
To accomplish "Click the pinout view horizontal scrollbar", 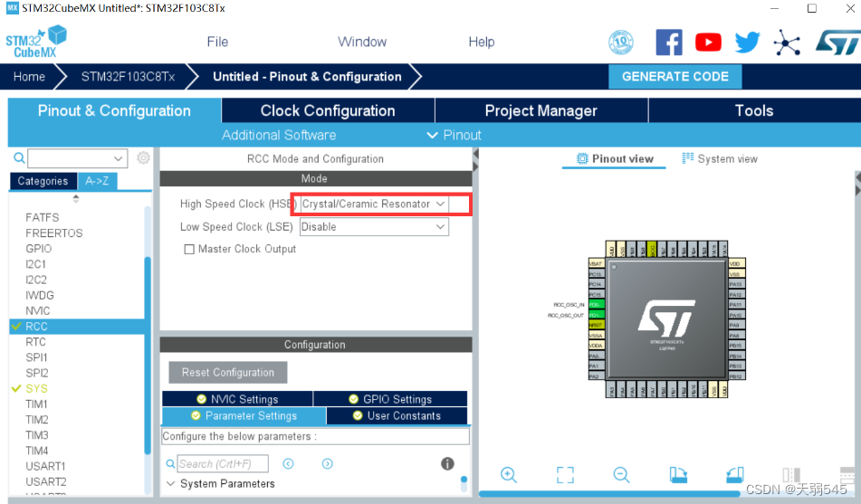I will pyautogui.click(x=608, y=493).
